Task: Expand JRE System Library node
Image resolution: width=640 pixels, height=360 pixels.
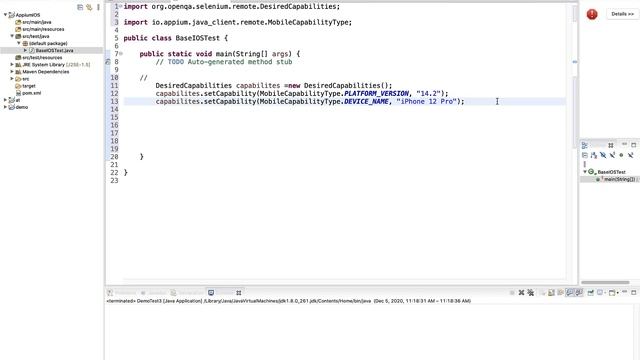Action: [x=12, y=64]
